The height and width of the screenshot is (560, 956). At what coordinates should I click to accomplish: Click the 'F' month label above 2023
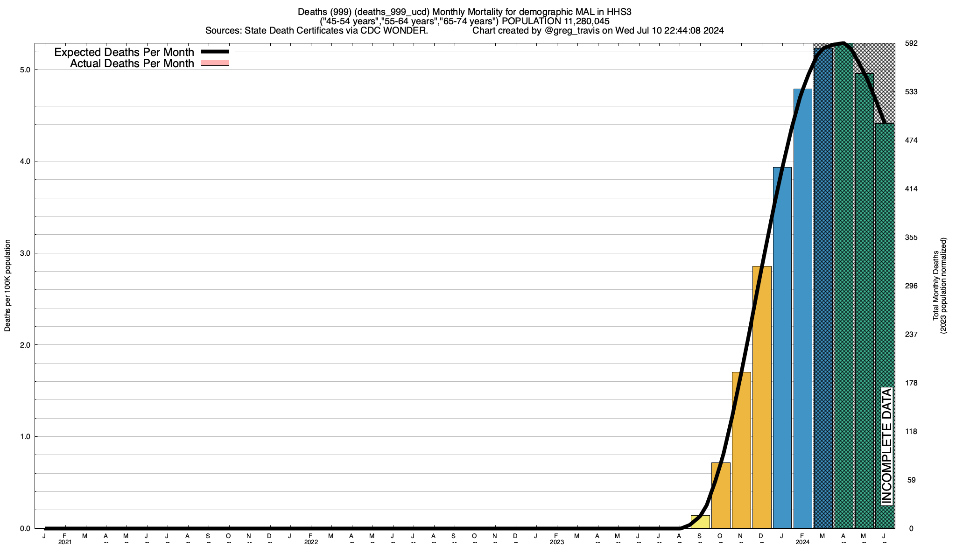coord(556,536)
